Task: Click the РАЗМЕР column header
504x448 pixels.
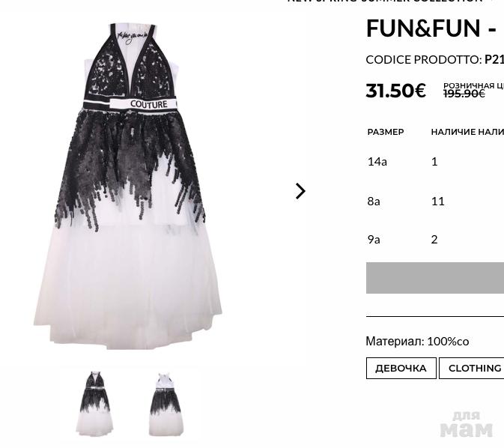Action: pyautogui.click(x=386, y=132)
